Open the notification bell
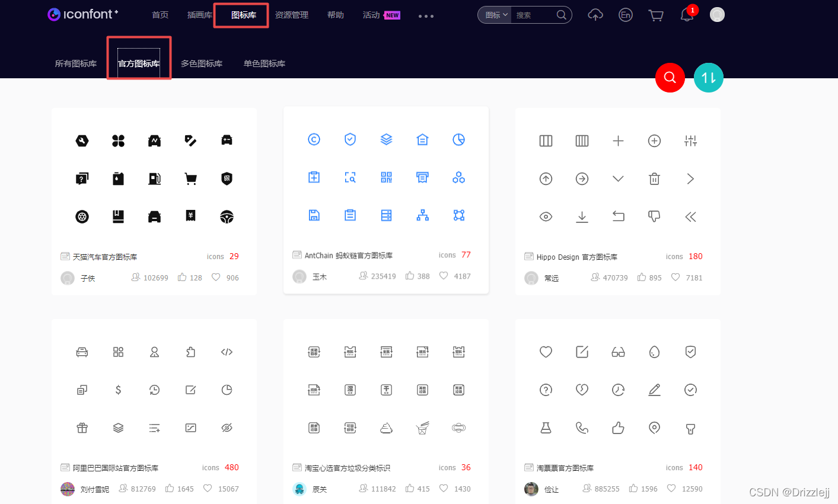 687,15
